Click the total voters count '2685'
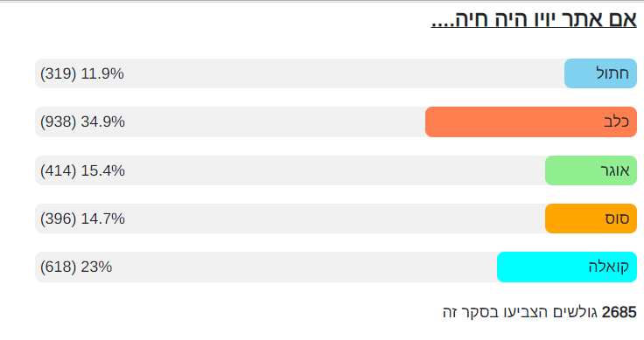The width and height of the screenshot is (644, 340). tap(619, 313)
